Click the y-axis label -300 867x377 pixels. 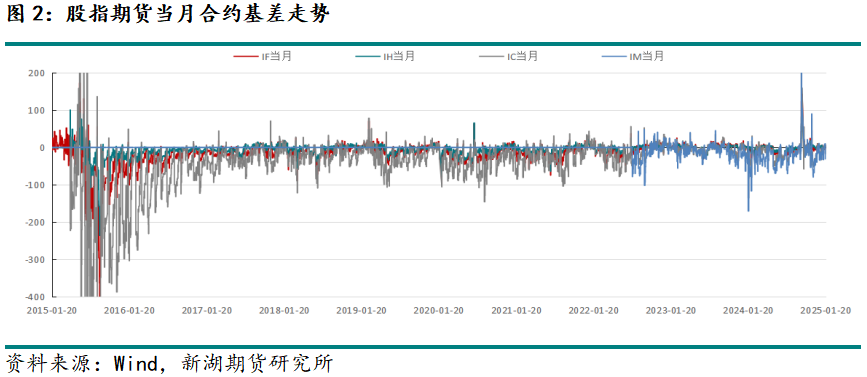pos(36,259)
